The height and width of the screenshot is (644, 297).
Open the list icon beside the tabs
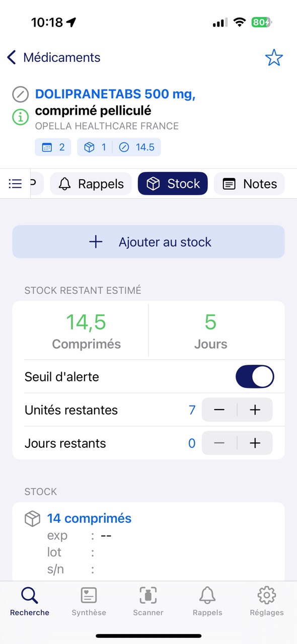(15, 183)
